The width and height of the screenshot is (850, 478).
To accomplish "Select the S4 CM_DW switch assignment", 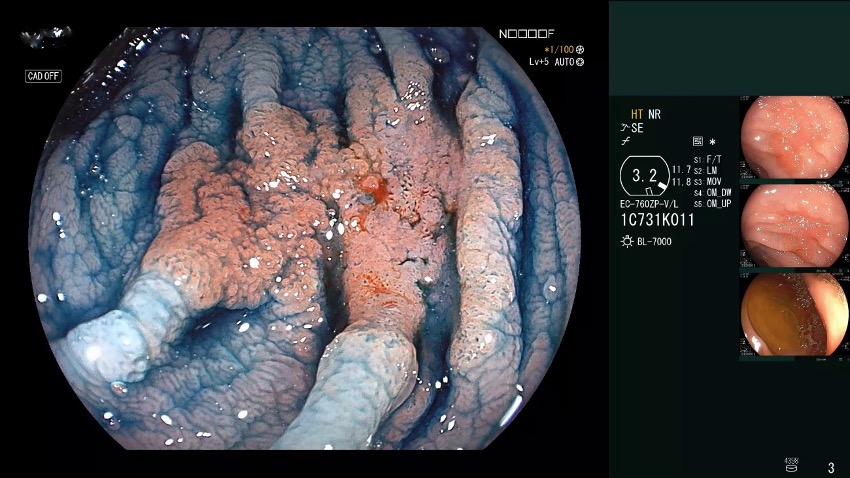I will point(712,193).
